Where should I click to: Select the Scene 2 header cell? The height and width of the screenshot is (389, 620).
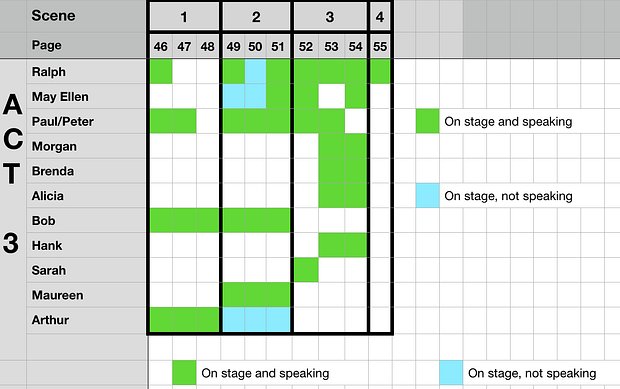[256, 17]
